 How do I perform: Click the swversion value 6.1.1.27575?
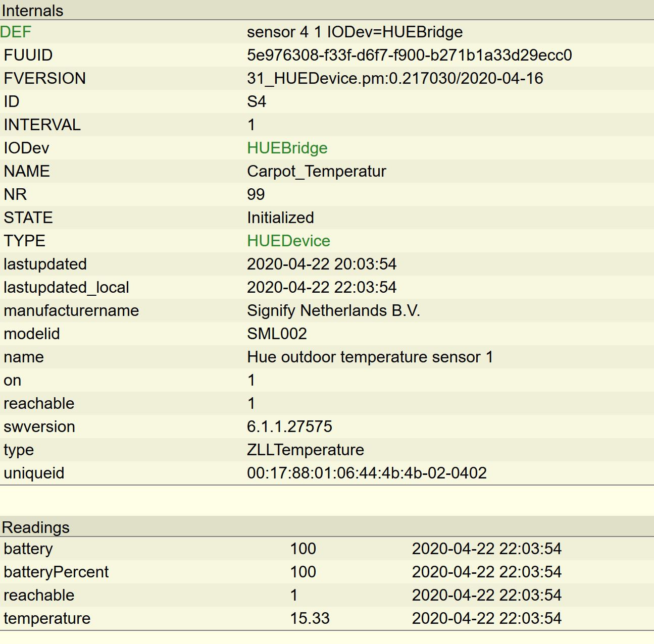(289, 427)
